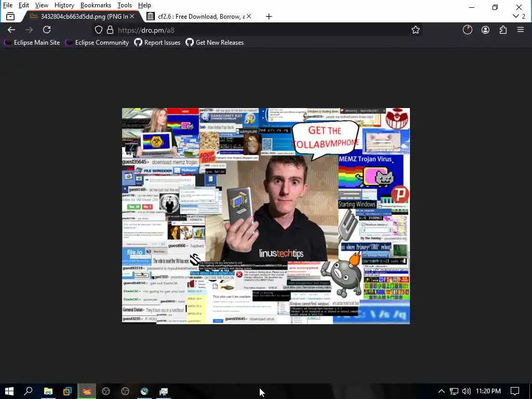
Task: Click the circular timer toolbar icon
Action: (468, 30)
